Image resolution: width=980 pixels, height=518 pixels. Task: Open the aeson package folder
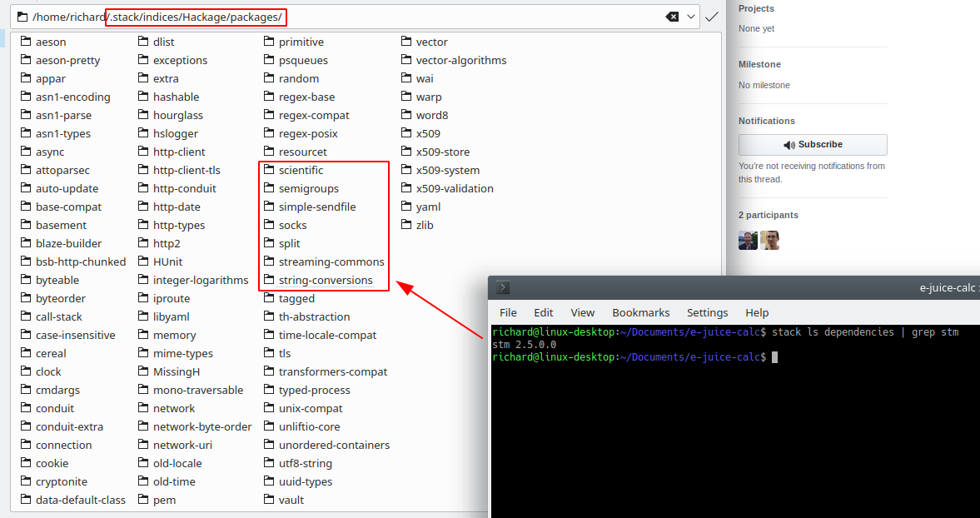coord(52,41)
